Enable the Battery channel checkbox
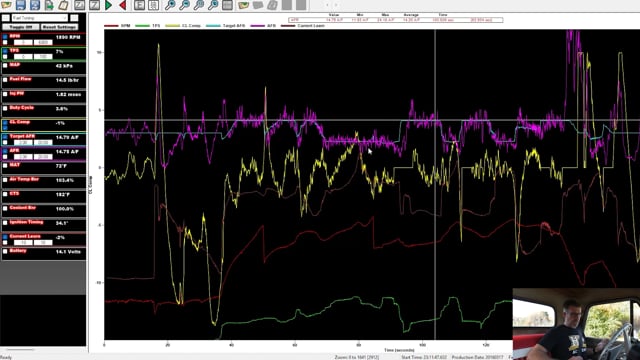 pos(5,251)
